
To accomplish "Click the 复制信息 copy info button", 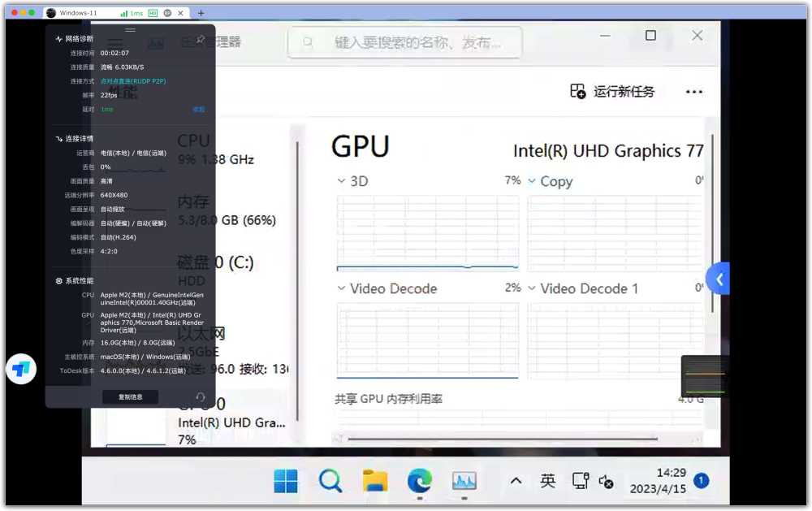I will point(131,397).
